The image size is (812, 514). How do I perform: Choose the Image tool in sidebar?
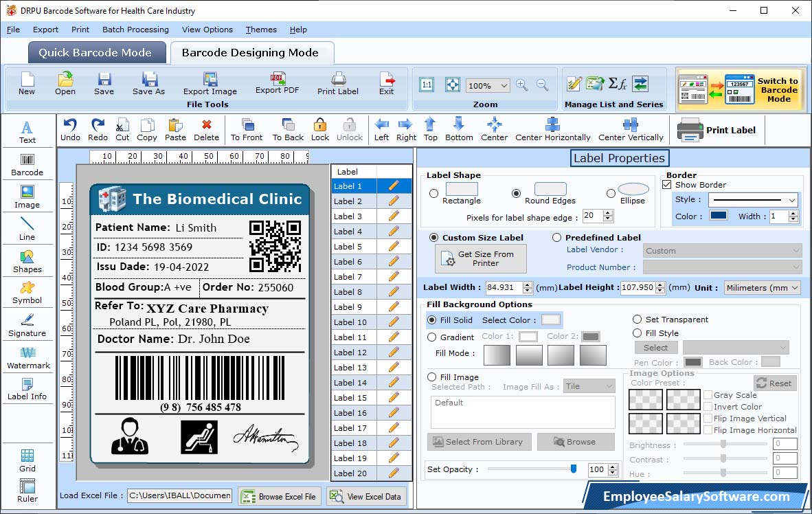point(27,197)
